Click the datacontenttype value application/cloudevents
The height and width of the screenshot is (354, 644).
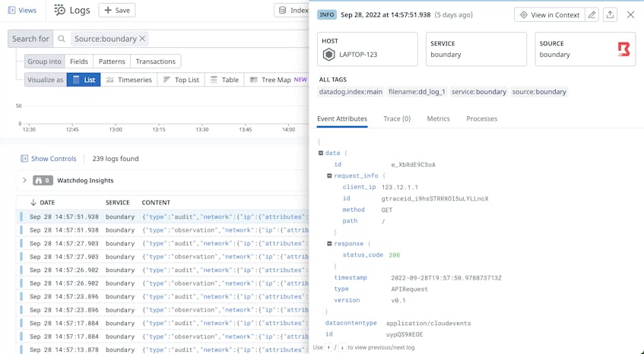click(428, 324)
